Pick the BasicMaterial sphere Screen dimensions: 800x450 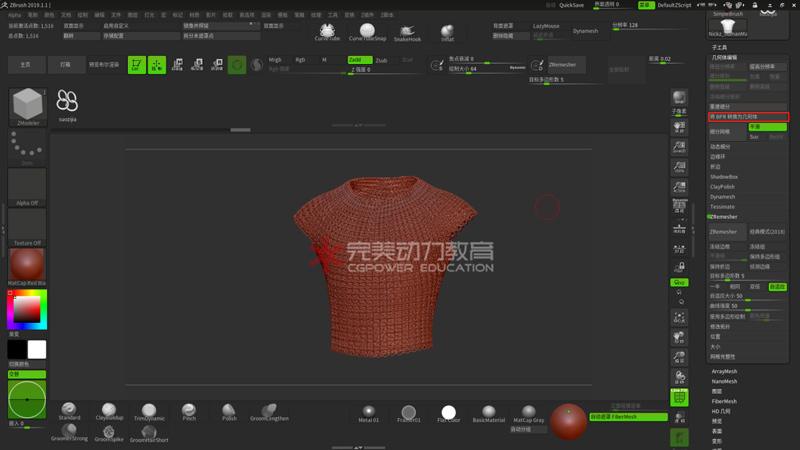tap(488, 413)
